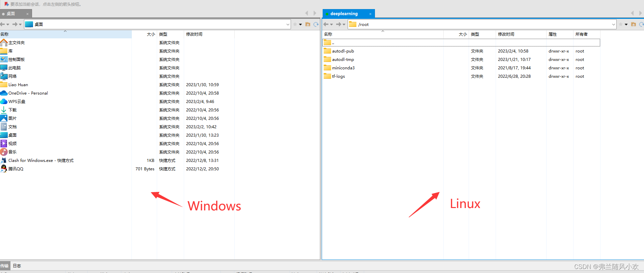The image size is (644, 273).
Task: Click the bookmark star in the remote pane
Action: 621,24
